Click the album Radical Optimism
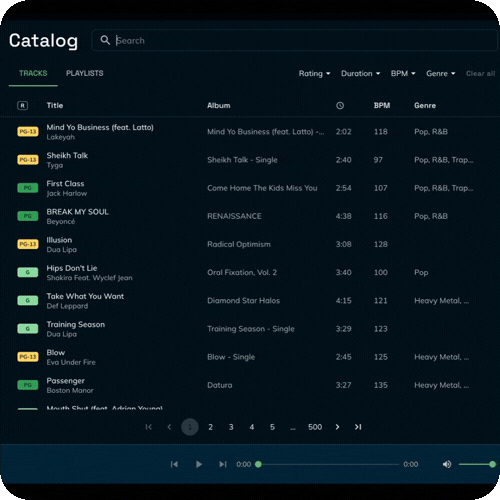 click(x=239, y=244)
